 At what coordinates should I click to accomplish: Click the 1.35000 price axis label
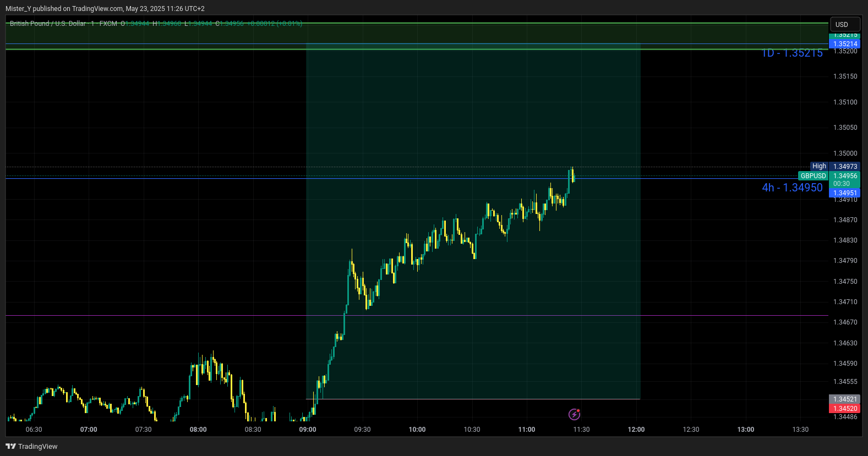coord(845,153)
